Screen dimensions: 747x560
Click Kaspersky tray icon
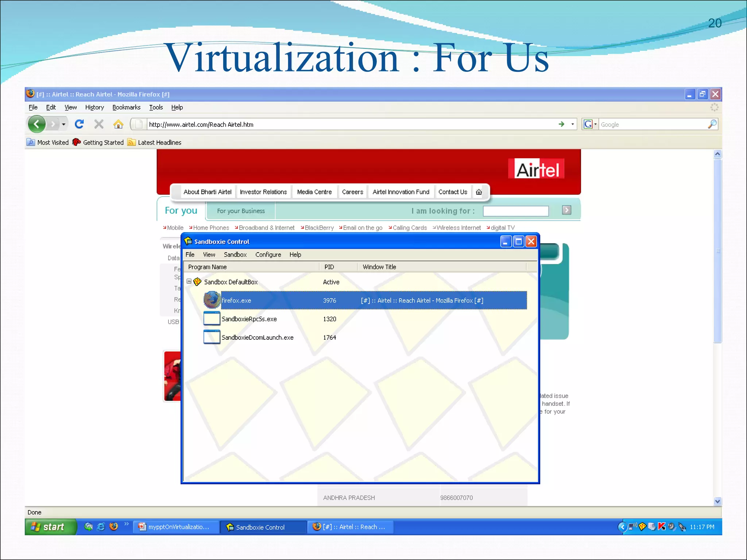[662, 526]
